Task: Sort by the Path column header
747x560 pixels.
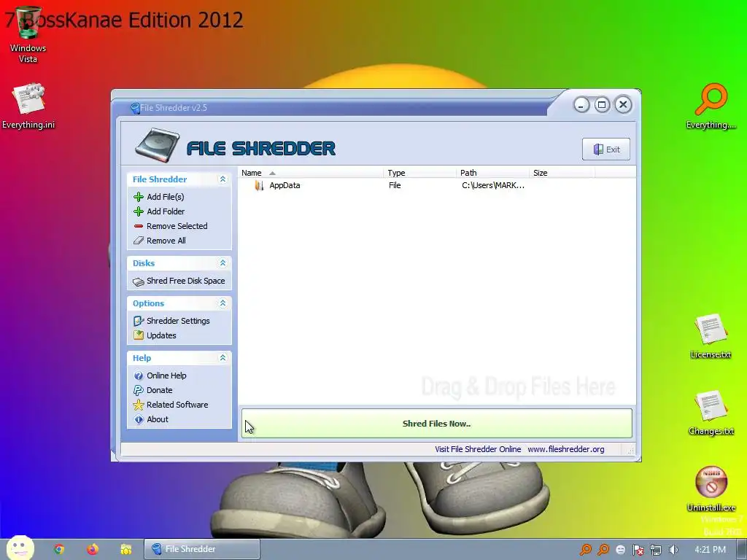Action: click(x=492, y=172)
